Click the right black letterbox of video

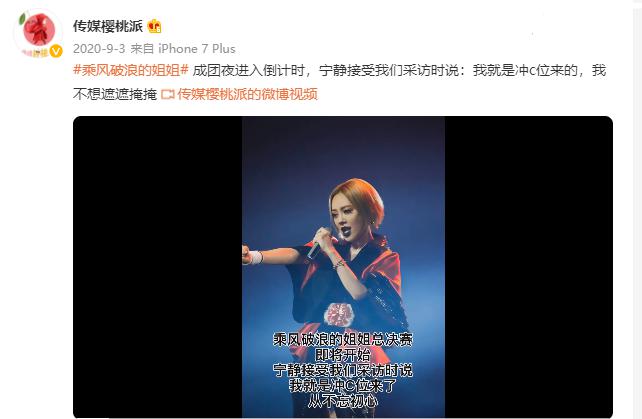point(529,267)
